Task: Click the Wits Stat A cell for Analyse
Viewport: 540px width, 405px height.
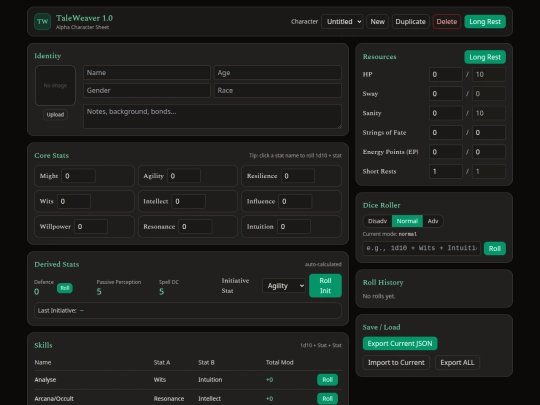Action: coord(160,380)
